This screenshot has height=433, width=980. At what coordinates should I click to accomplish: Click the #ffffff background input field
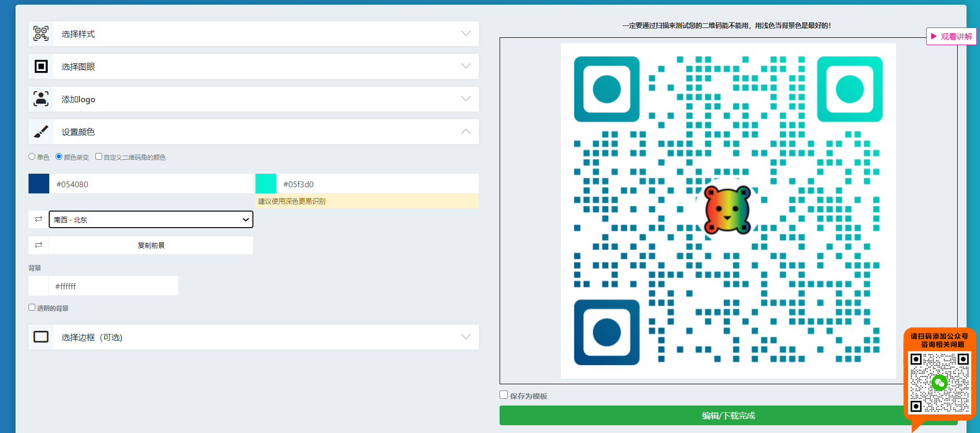point(113,286)
